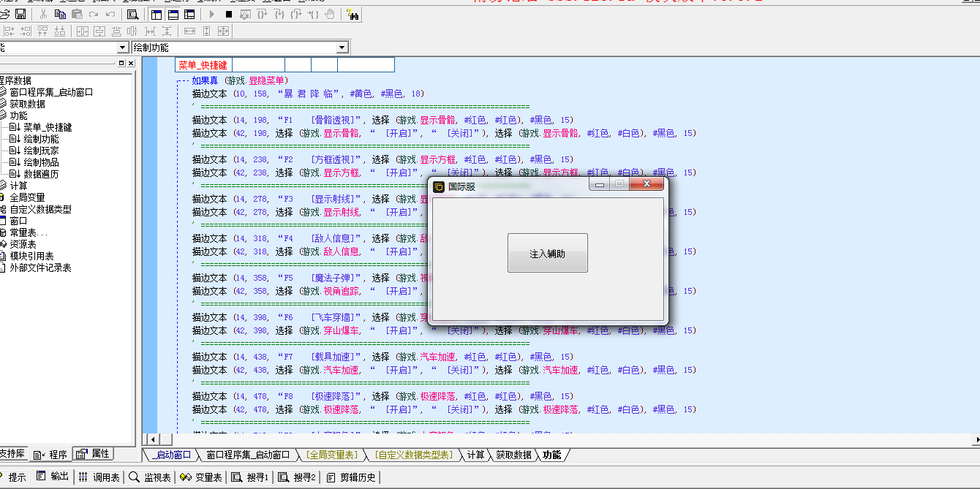Toggle the second panel layout button

(173, 14)
